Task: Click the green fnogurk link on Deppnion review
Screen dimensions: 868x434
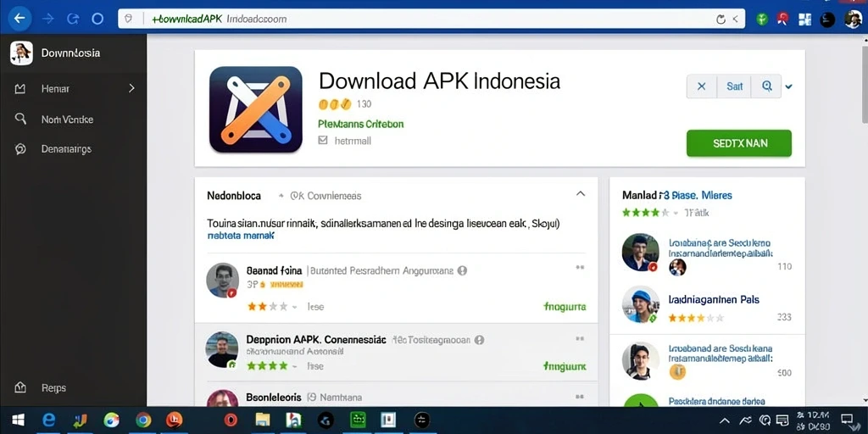Action: tap(565, 366)
